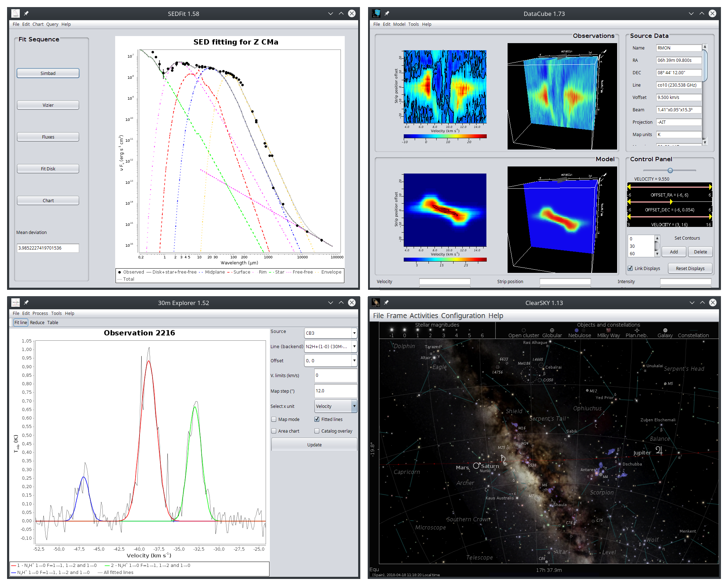Open the Activities menu in ClearSKY

pyautogui.click(x=424, y=316)
